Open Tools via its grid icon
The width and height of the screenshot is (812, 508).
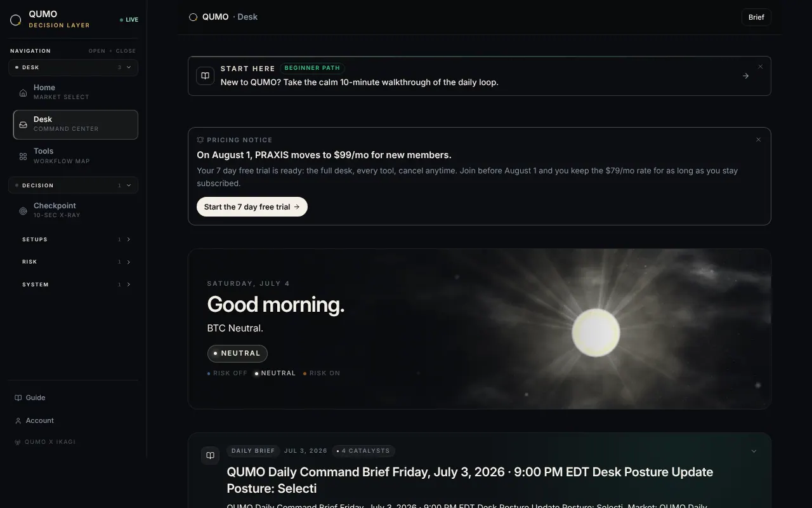coord(23,156)
